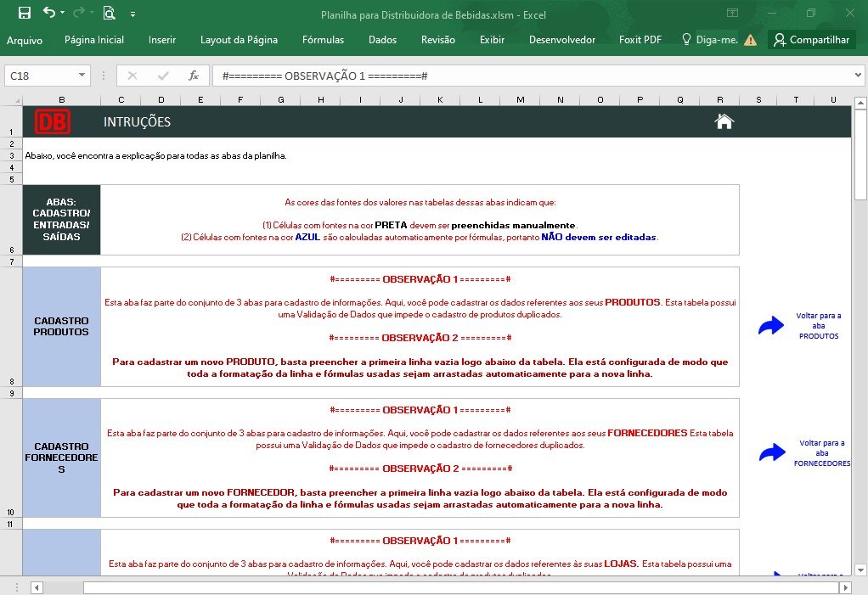
Task: Select row 10 header
Action: coord(11,457)
